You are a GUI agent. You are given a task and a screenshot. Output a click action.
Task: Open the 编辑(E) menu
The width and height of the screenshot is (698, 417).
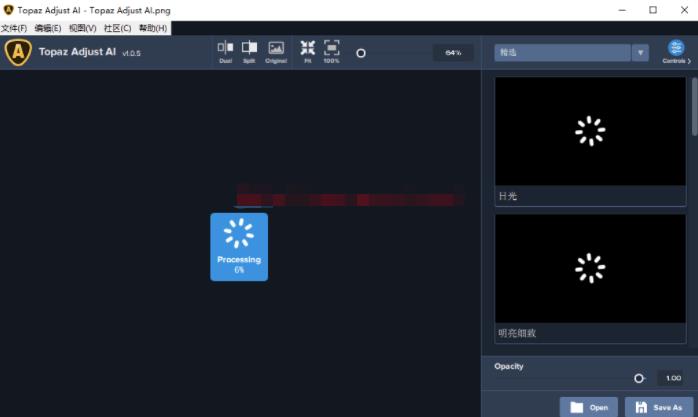click(x=48, y=28)
